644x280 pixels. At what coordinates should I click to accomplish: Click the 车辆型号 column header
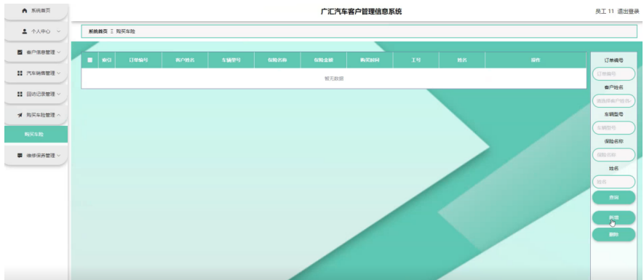point(231,60)
